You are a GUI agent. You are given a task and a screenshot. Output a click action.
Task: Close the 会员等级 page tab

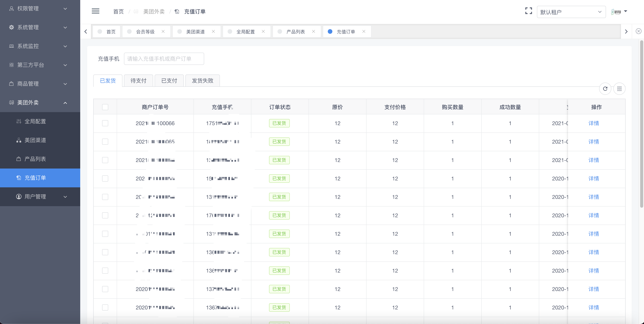[x=163, y=31]
